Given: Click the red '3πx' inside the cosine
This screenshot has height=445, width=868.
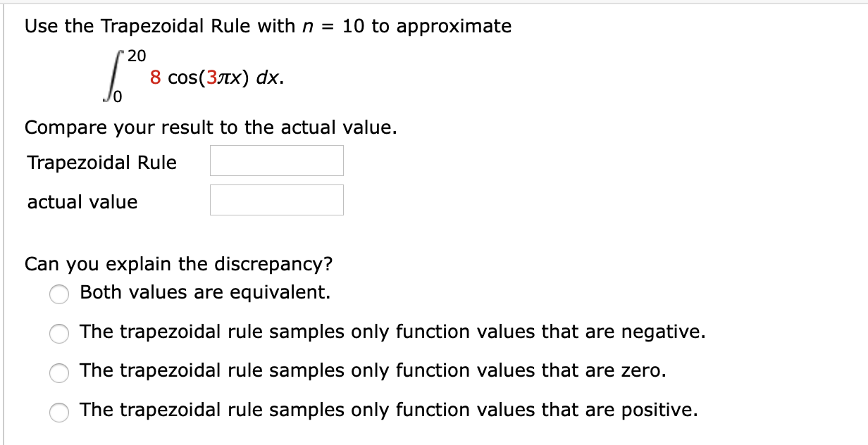Looking at the screenshot, I should [x=225, y=77].
